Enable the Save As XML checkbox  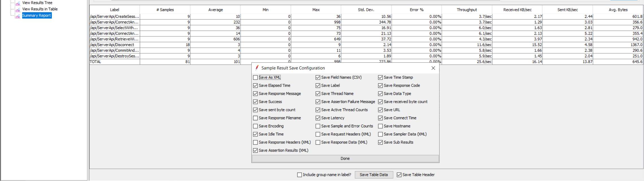point(255,77)
